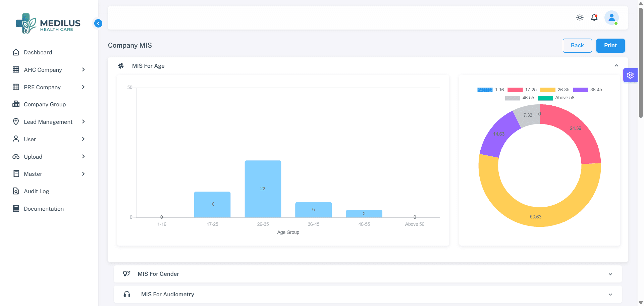Click the MIS For Audiometry heading
This screenshot has width=644, height=306.
point(168,294)
